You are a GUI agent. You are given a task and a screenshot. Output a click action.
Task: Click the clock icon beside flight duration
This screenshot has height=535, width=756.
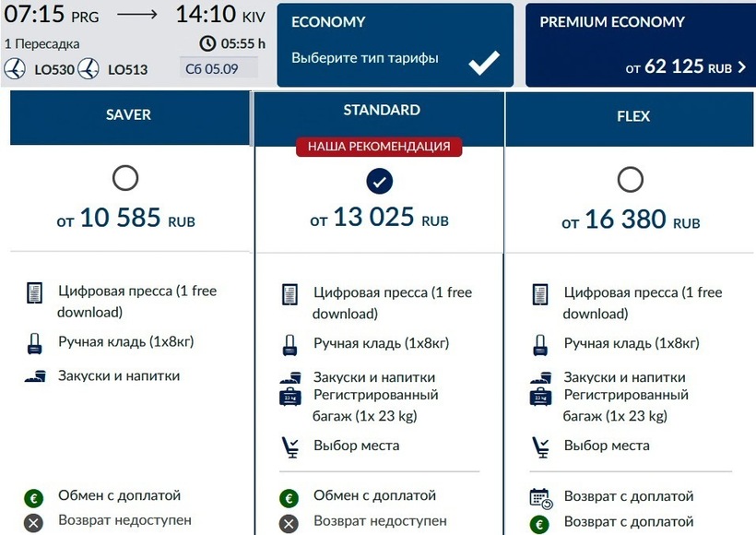pyautogui.click(x=207, y=43)
